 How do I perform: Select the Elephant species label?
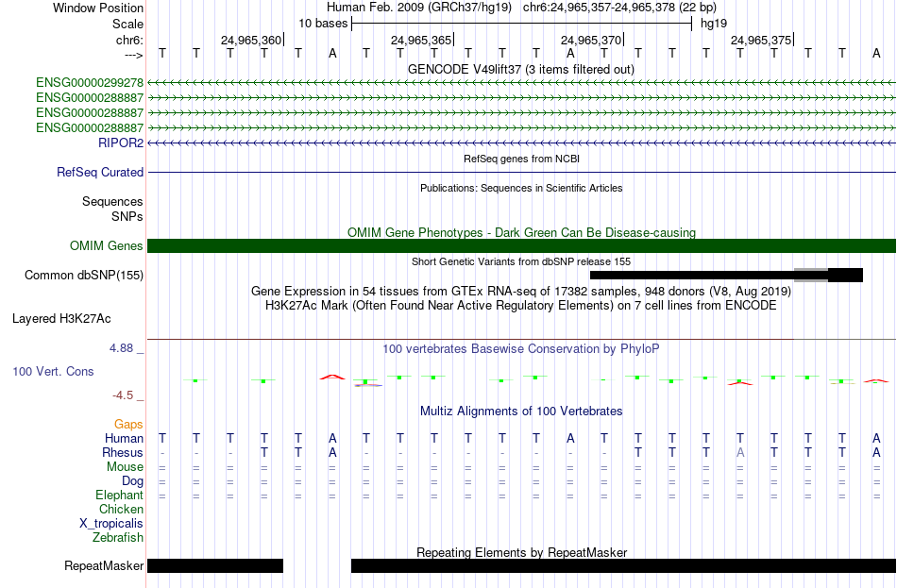click(x=120, y=496)
